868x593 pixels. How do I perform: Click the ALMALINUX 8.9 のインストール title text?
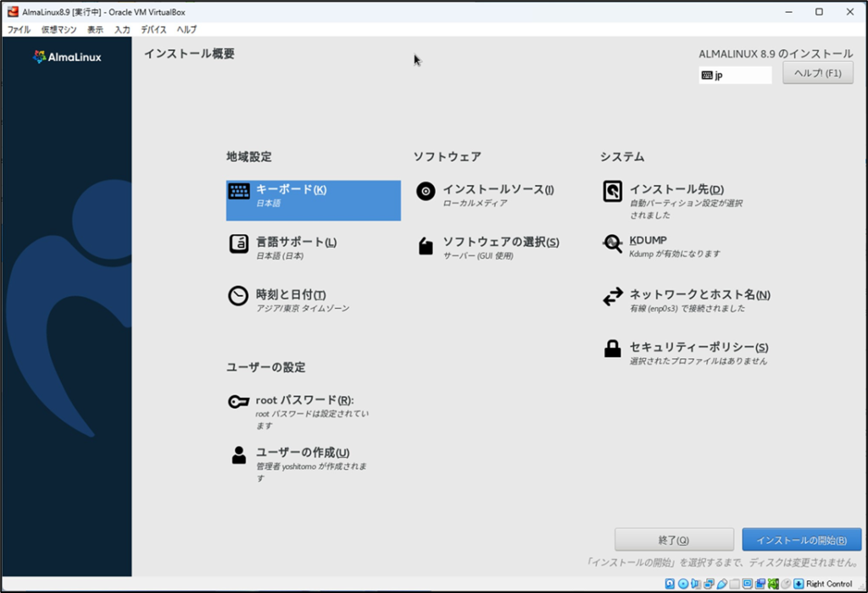point(776,53)
